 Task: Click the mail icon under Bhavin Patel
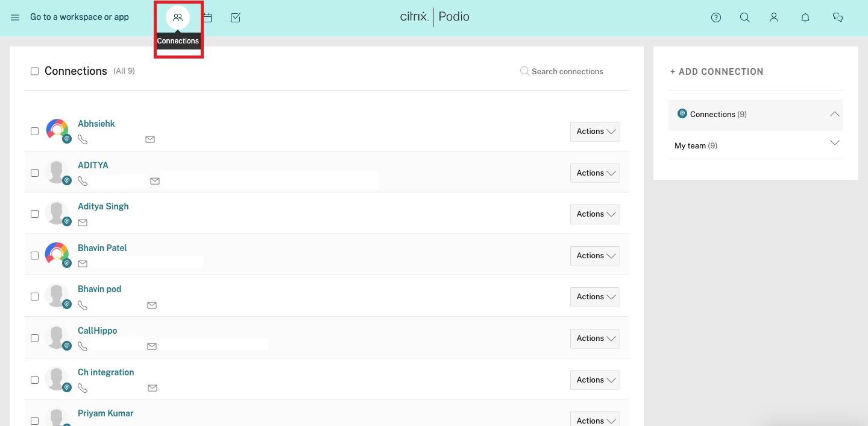click(x=83, y=264)
